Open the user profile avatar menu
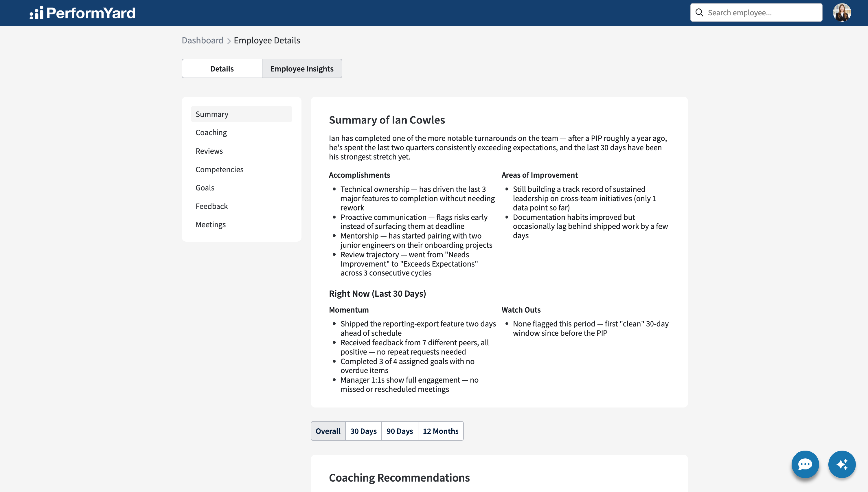Viewport: 868px width, 492px height. pyautogui.click(x=842, y=13)
